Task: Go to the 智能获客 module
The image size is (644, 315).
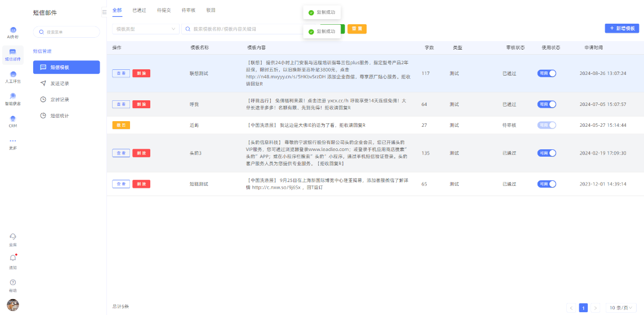Action: tap(13, 97)
